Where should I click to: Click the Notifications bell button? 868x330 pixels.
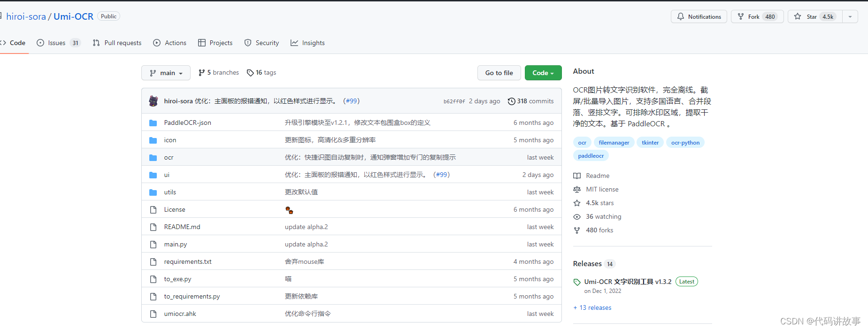[x=699, y=16]
